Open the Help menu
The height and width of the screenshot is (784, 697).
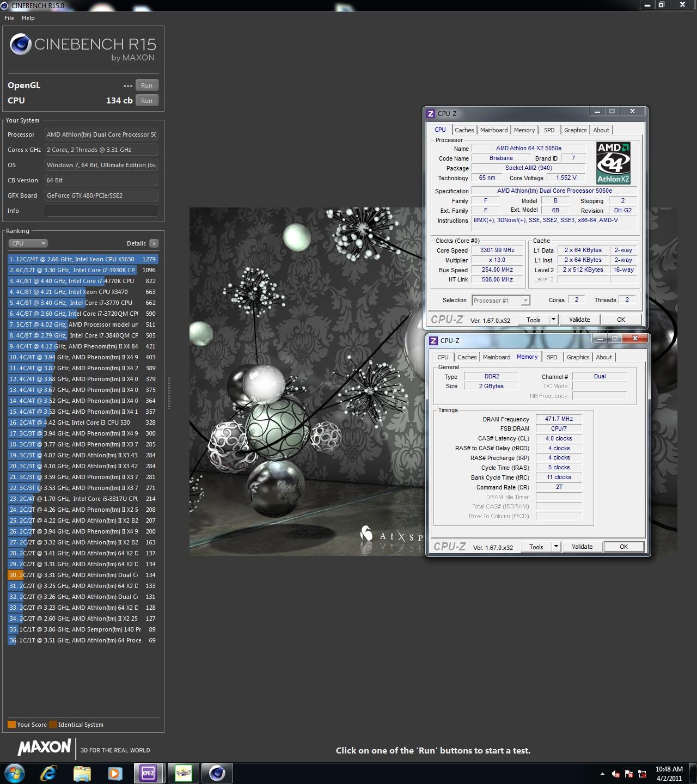[x=28, y=18]
